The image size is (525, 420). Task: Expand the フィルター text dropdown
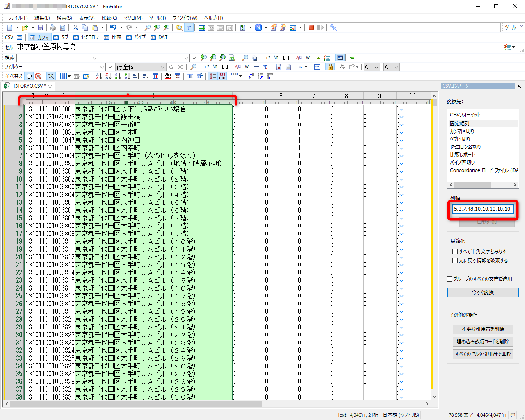[102, 67]
